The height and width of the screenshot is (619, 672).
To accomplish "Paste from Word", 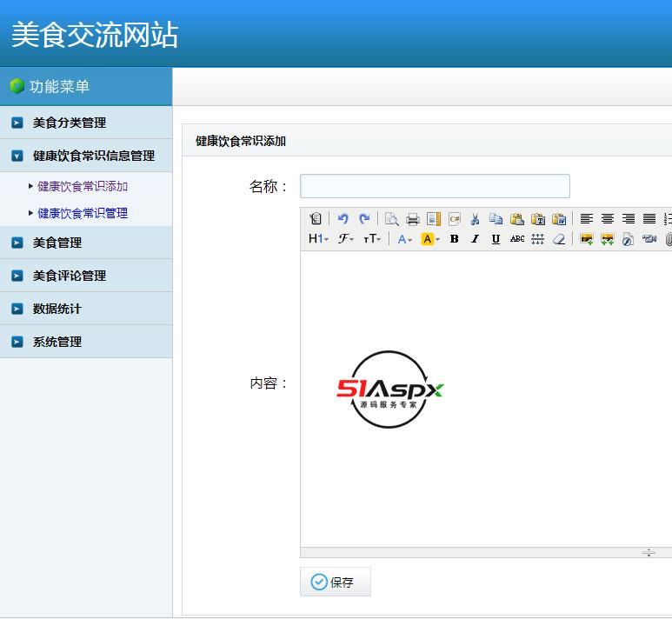I will (559, 218).
